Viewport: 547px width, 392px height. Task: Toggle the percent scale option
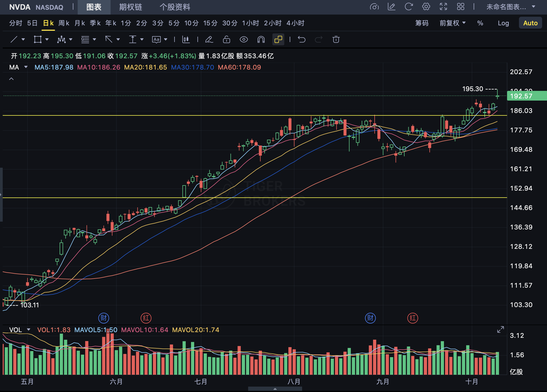[480, 23]
